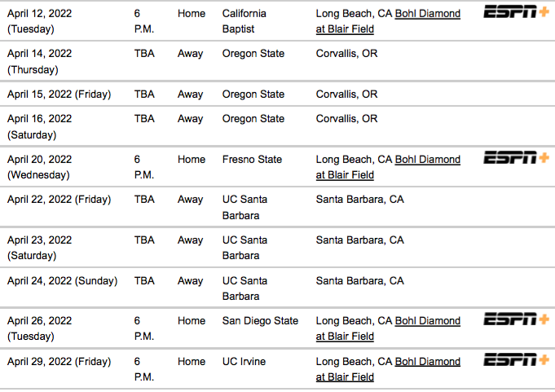
Task: Click UC Irvine opponent name
Action: [x=244, y=361]
